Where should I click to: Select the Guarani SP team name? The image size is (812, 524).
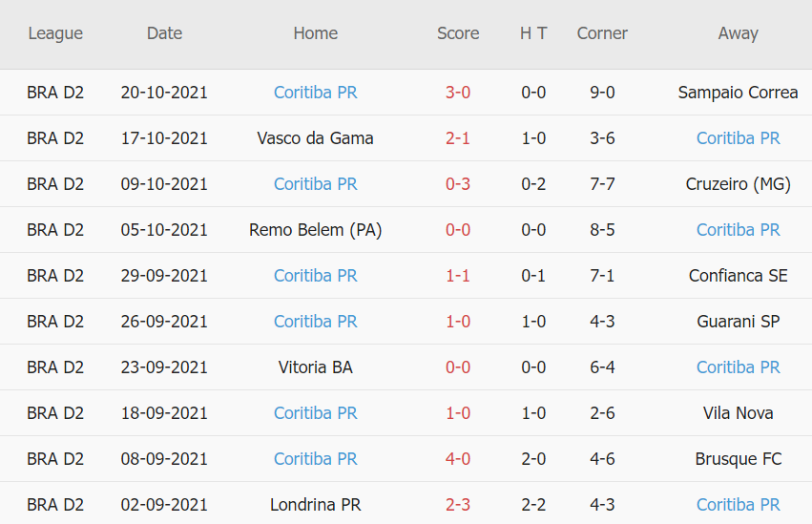738,322
